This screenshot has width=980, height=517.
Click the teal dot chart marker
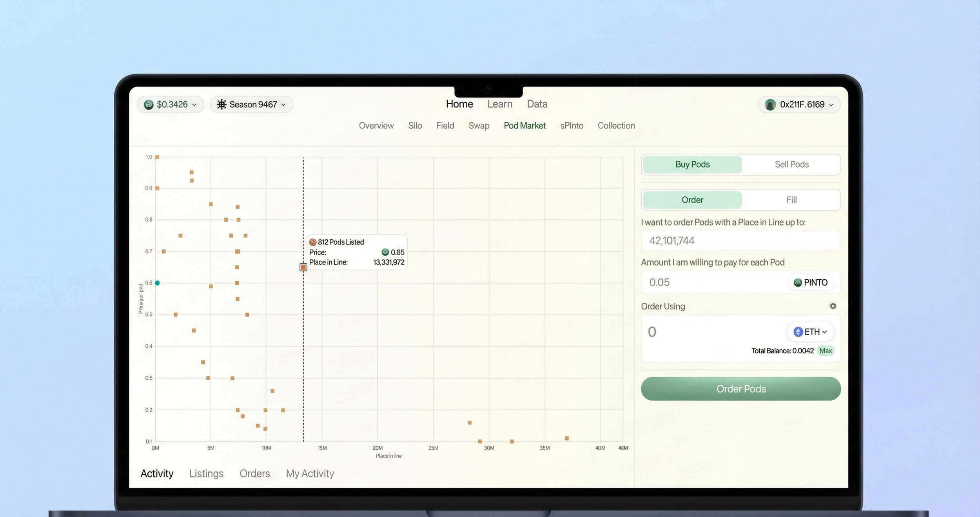[x=157, y=283]
